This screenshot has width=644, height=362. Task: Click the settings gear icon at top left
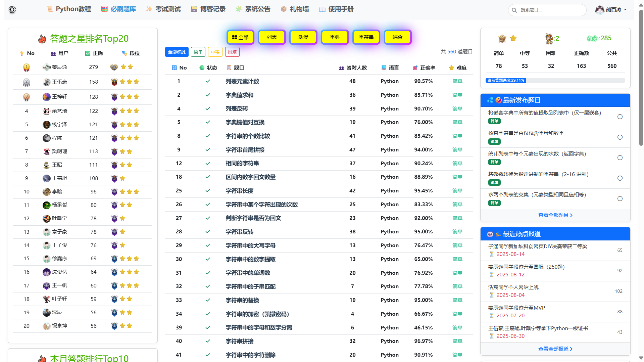pyautogui.click(x=12, y=10)
